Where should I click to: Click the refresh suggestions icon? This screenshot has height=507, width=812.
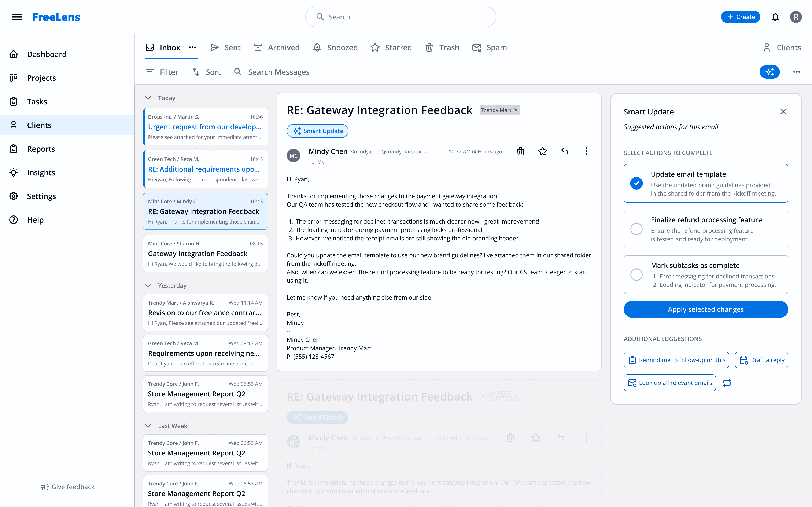coord(727,383)
